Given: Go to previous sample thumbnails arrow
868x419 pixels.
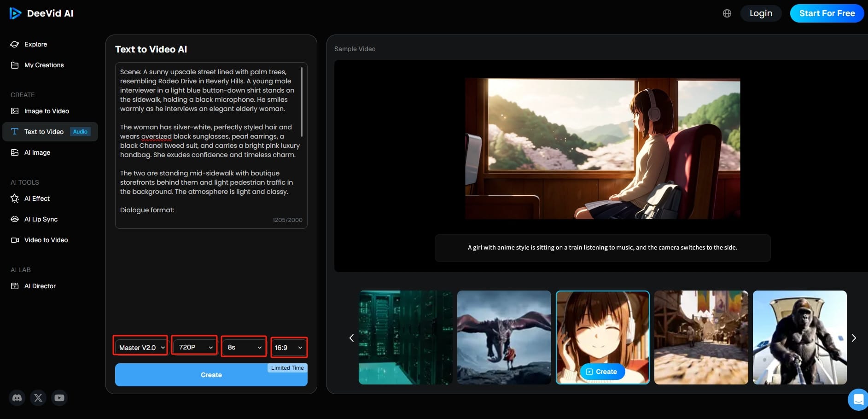Looking at the screenshot, I should pos(351,338).
